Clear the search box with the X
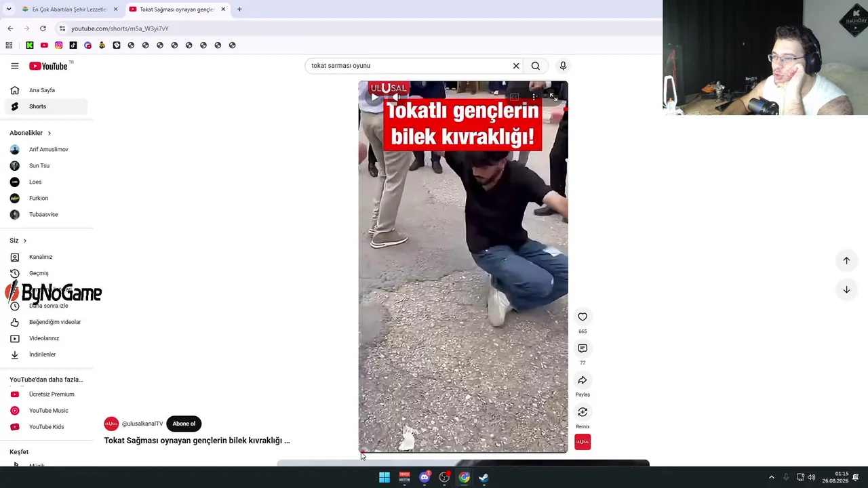This screenshot has height=488, width=868. click(516, 66)
